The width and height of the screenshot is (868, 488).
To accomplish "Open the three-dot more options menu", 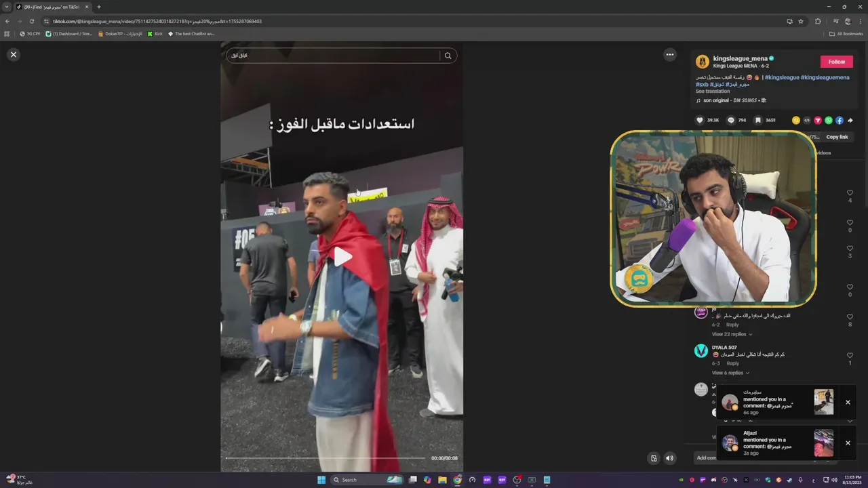I will pos(669,55).
